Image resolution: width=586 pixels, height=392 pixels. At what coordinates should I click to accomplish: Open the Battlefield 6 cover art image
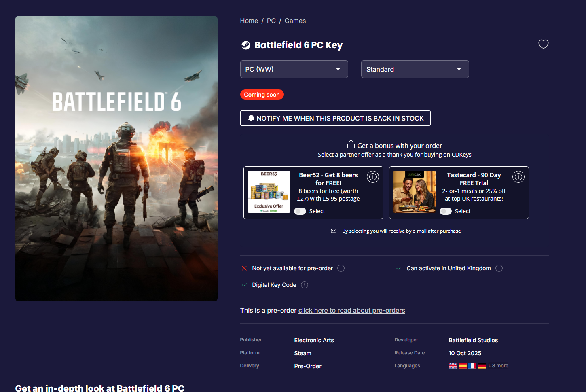[x=116, y=159]
